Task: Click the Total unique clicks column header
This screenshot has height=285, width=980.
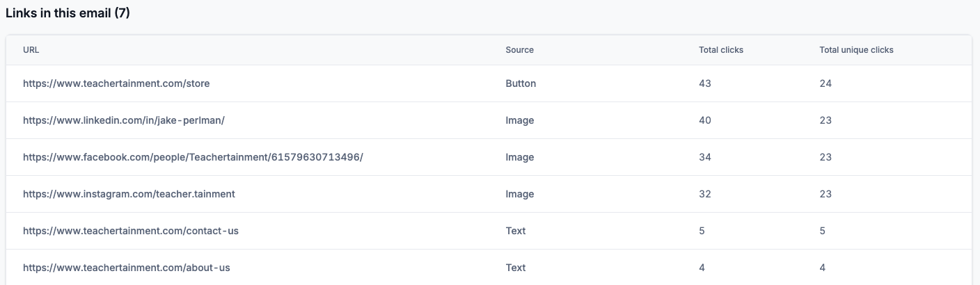Action: point(856,50)
